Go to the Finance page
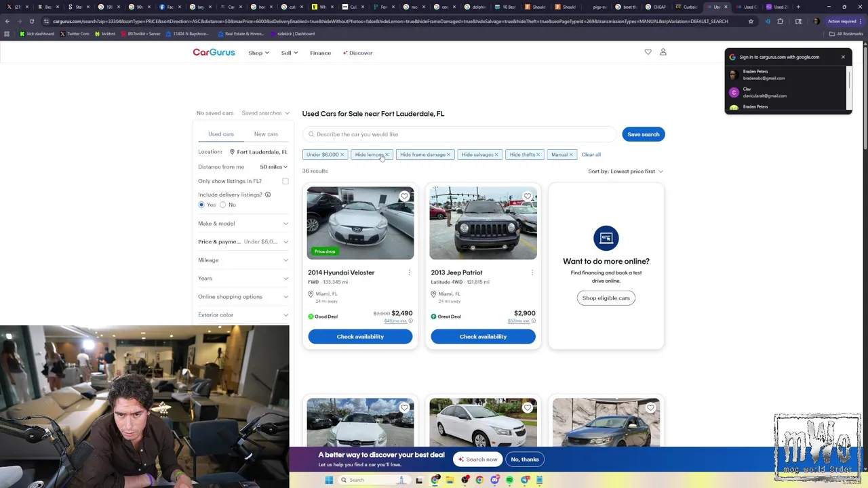This screenshot has width=868, height=488. tap(321, 53)
